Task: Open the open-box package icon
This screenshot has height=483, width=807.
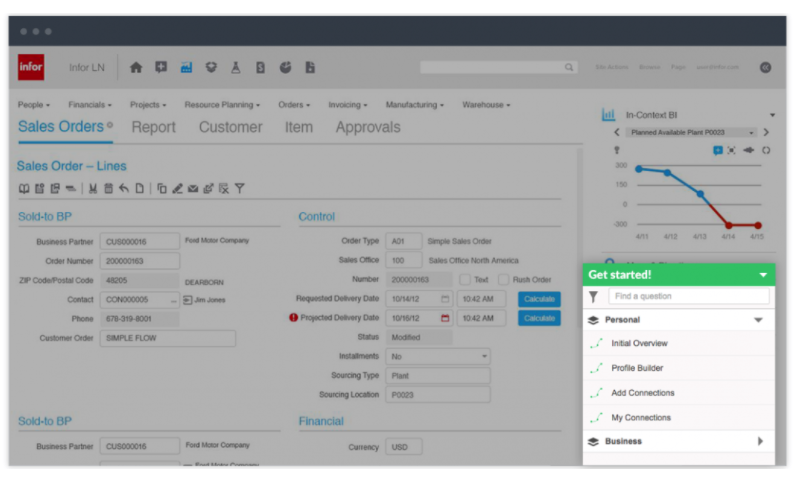Action: coord(211,67)
